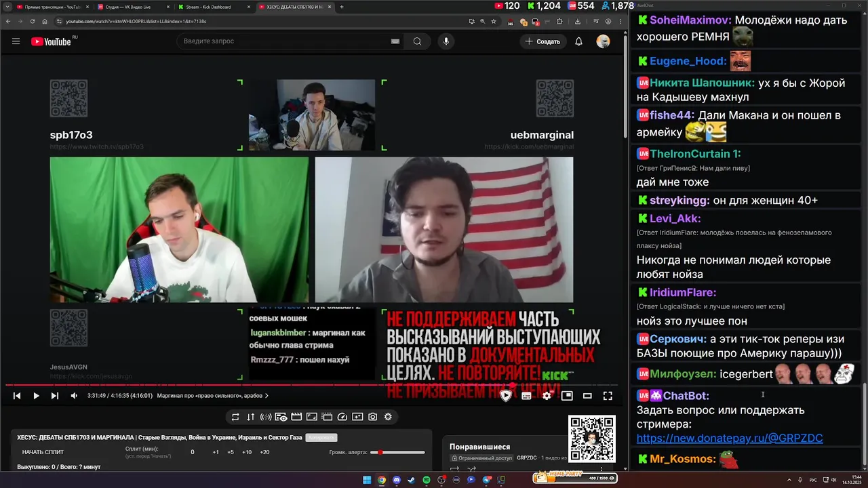Toggle subtitles in the player
Screen dimensions: 868x488
pyautogui.click(x=526, y=396)
